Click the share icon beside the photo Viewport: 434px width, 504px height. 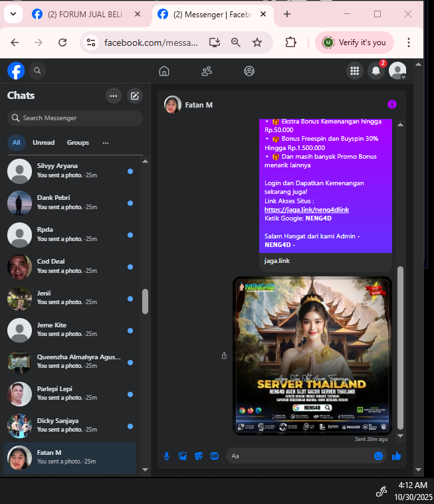point(224,355)
